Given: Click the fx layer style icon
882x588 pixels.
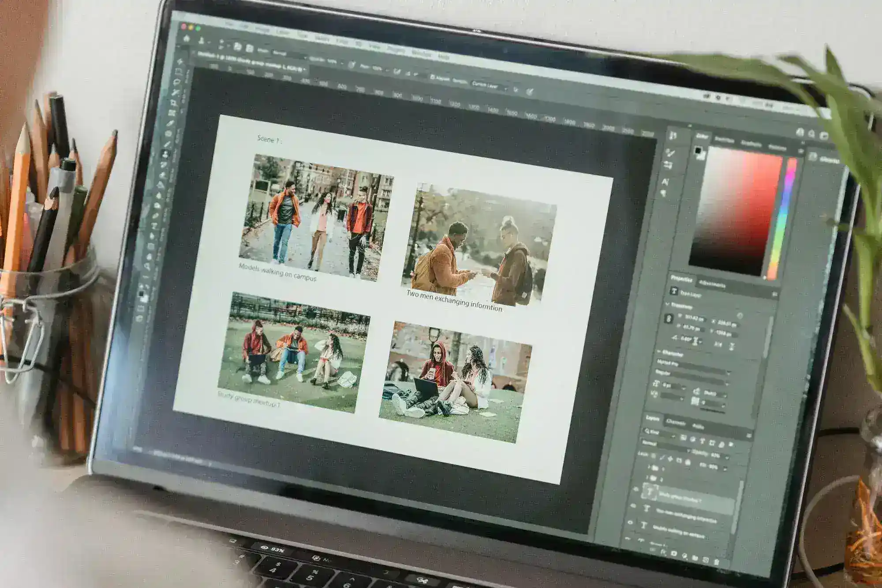Looking at the screenshot, I should click(663, 552).
